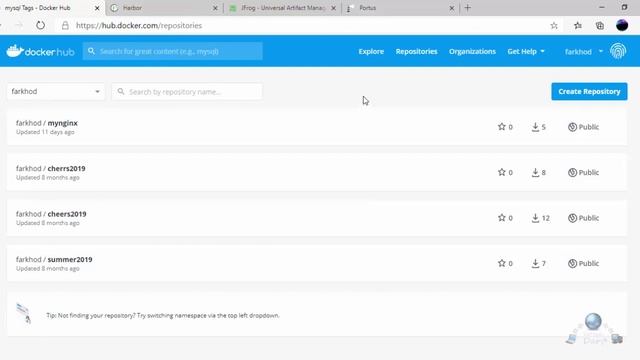The height and width of the screenshot is (360, 640).
Task: Switch to the JFrog Universal Artifact tab
Action: coord(282,8)
